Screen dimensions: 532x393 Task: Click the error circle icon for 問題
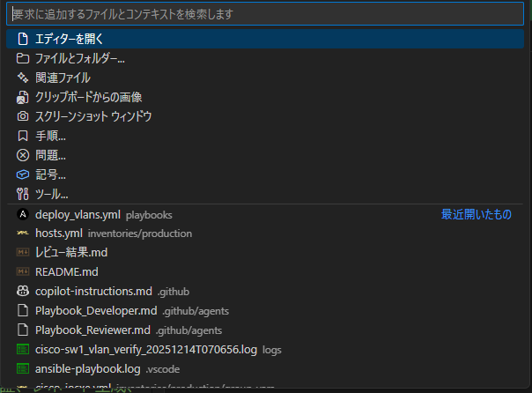23,156
